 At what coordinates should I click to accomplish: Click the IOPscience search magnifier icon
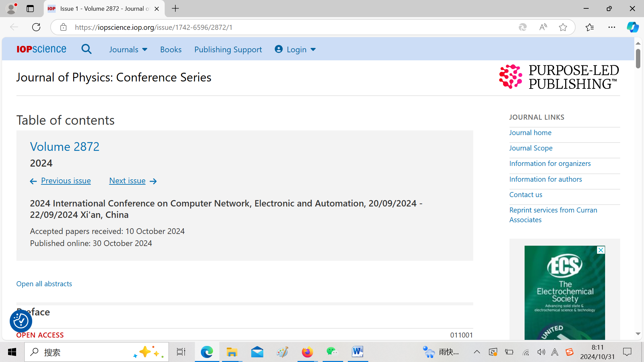(x=86, y=49)
